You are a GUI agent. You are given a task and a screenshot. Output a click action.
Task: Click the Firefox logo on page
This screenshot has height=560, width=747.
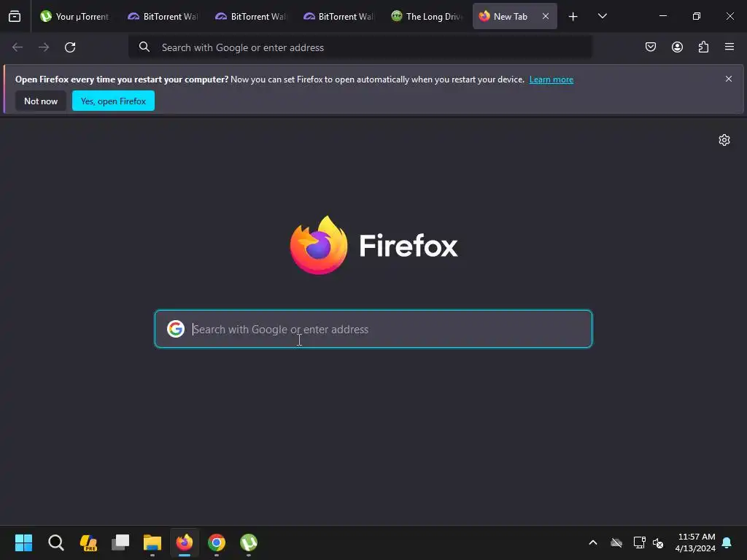(x=374, y=245)
